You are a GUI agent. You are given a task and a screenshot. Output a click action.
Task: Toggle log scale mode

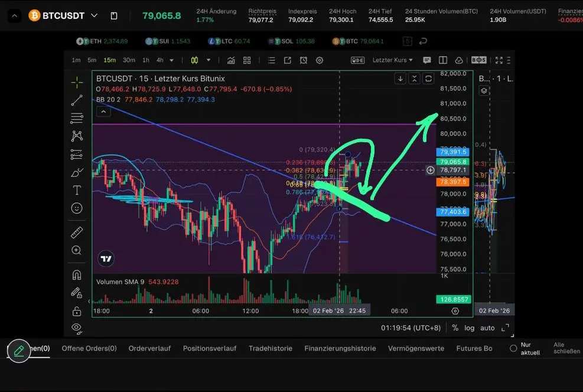469,328
